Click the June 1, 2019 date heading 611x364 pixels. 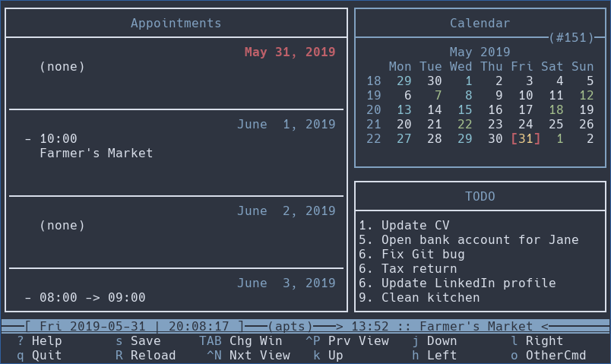(x=286, y=125)
